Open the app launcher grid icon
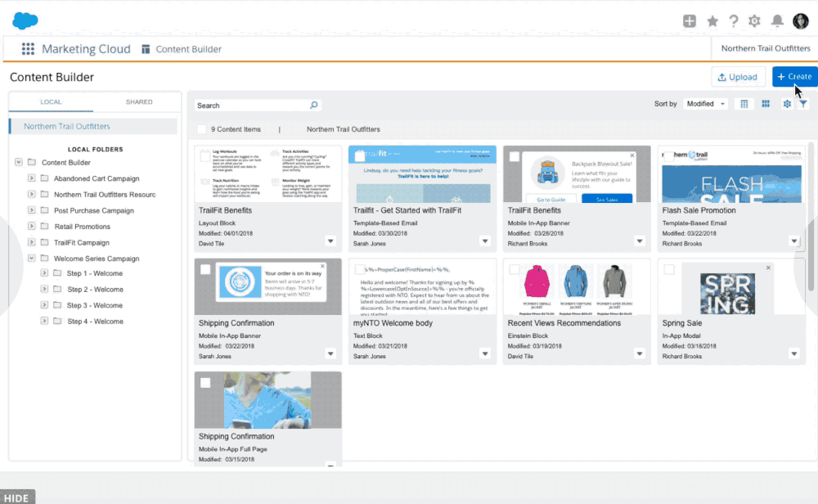Viewport: 818px width, 504px height. point(28,49)
